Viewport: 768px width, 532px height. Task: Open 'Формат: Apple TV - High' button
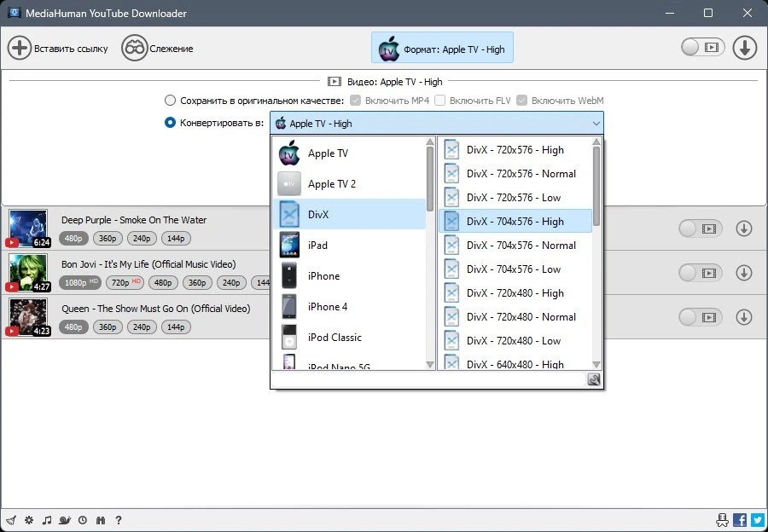point(442,48)
